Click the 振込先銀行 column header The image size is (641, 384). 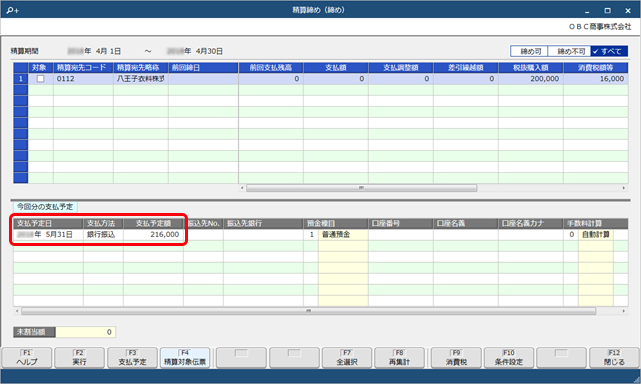tap(263, 224)
